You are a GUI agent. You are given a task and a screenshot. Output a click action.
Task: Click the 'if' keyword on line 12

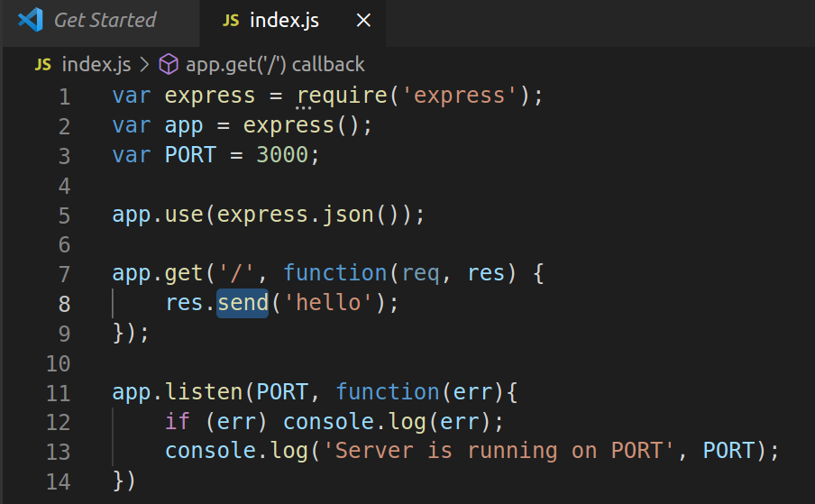pyautogui.click(x=178, y=421)
